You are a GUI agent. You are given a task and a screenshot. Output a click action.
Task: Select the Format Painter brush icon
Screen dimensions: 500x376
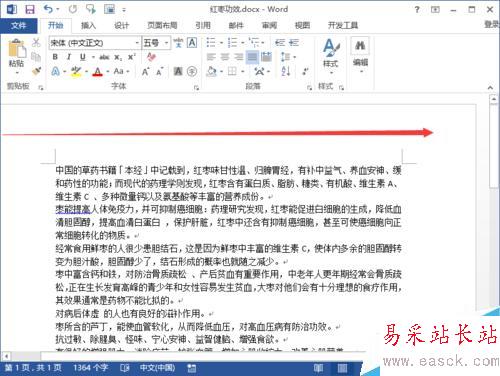tap(36, 71)
